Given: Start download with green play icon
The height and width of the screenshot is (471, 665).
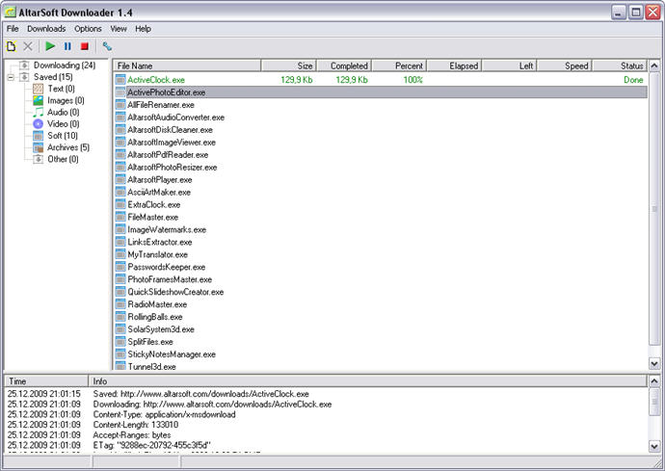Looking at the screenshot, I should (50, 46).
